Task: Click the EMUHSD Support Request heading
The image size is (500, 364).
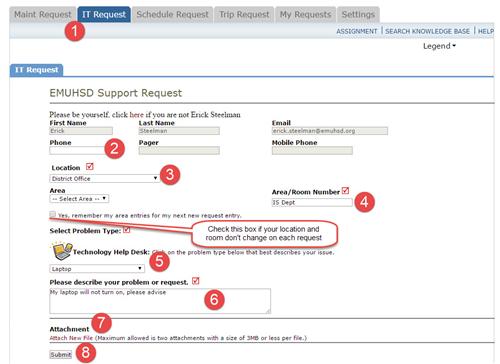Action: pyautogui.click(x=116, y=93)
